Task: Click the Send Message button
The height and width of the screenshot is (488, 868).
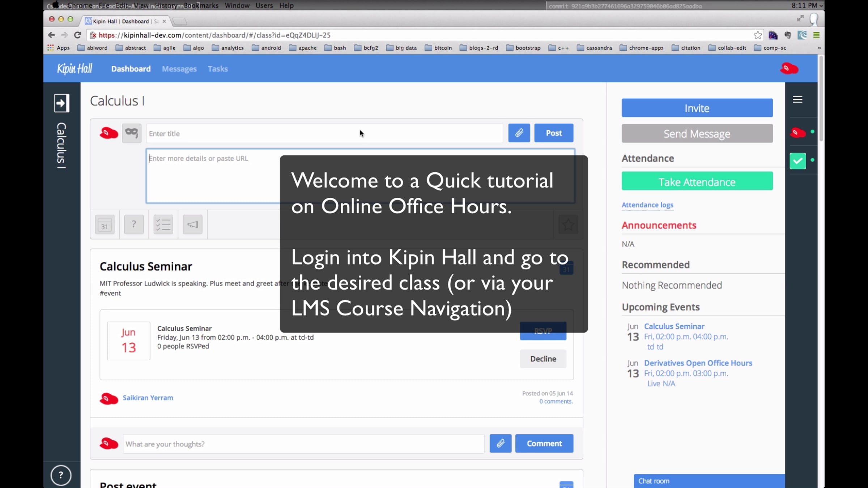Action: (x=697, y=133)
